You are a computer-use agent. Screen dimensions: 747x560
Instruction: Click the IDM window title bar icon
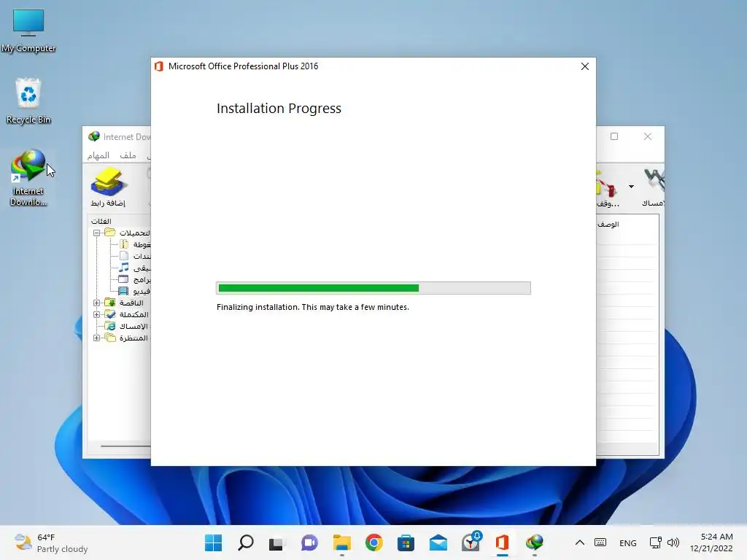tap(94, 136)
